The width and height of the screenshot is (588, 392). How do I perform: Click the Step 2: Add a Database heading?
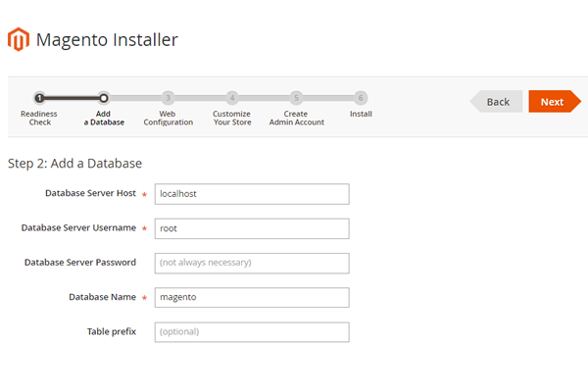(75, 164)
